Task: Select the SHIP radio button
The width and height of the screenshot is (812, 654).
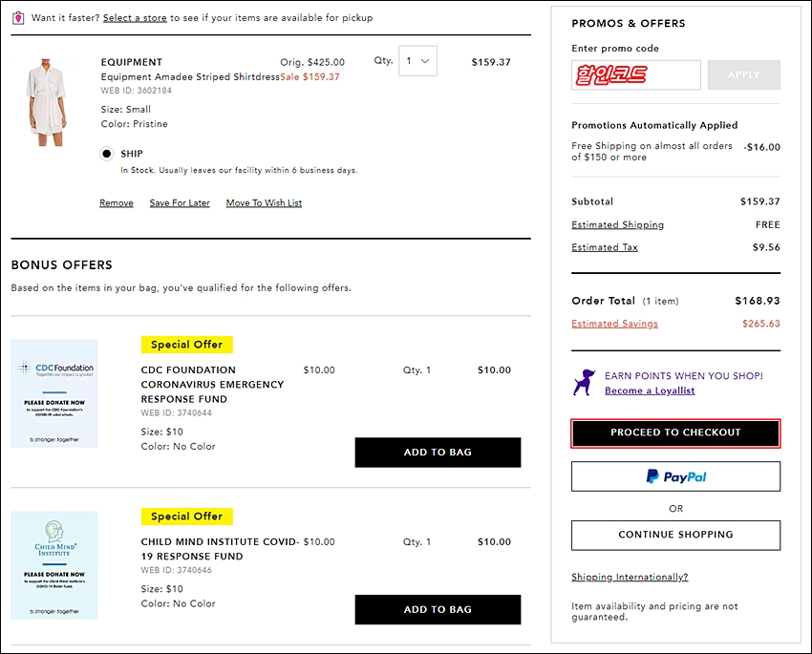Action: click(107, 154)
